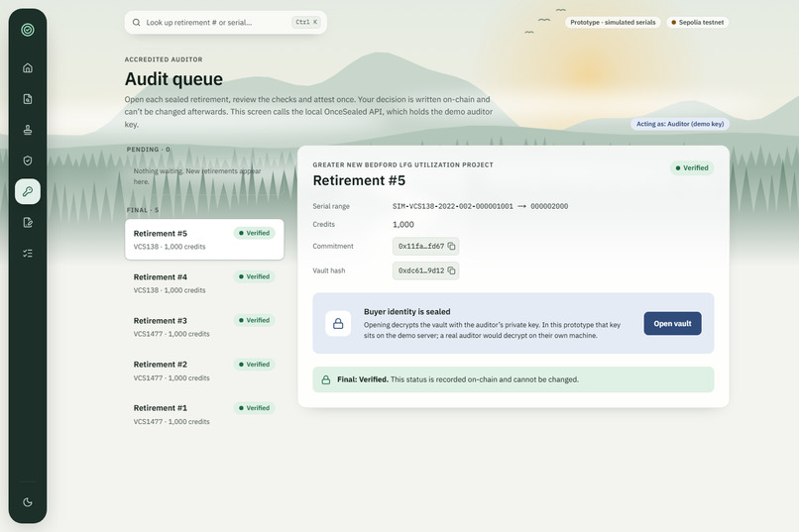Click the padlock icon in sealed identity box
The image size is (799, 532).
coord(338,323)
